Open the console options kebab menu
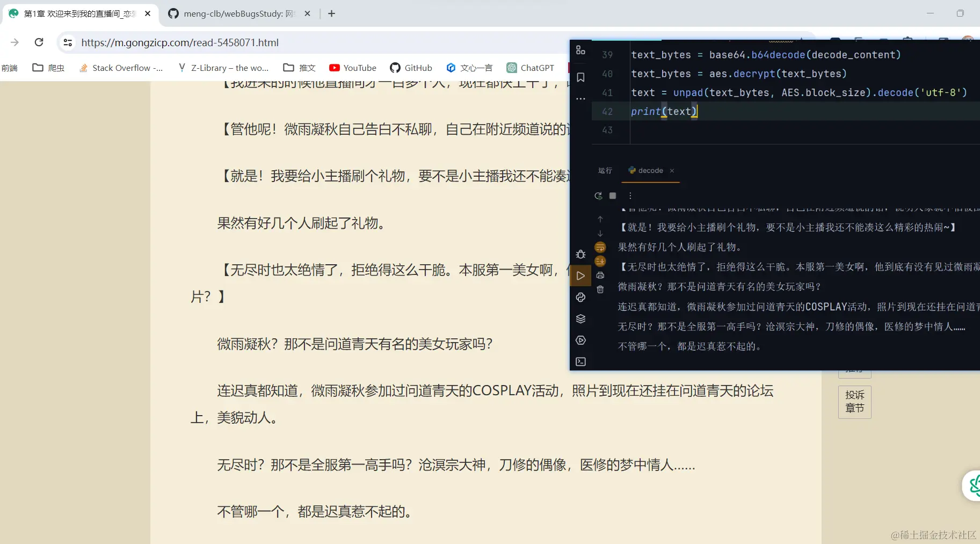Viewport: 980px width, 544px height. (630, 195)
